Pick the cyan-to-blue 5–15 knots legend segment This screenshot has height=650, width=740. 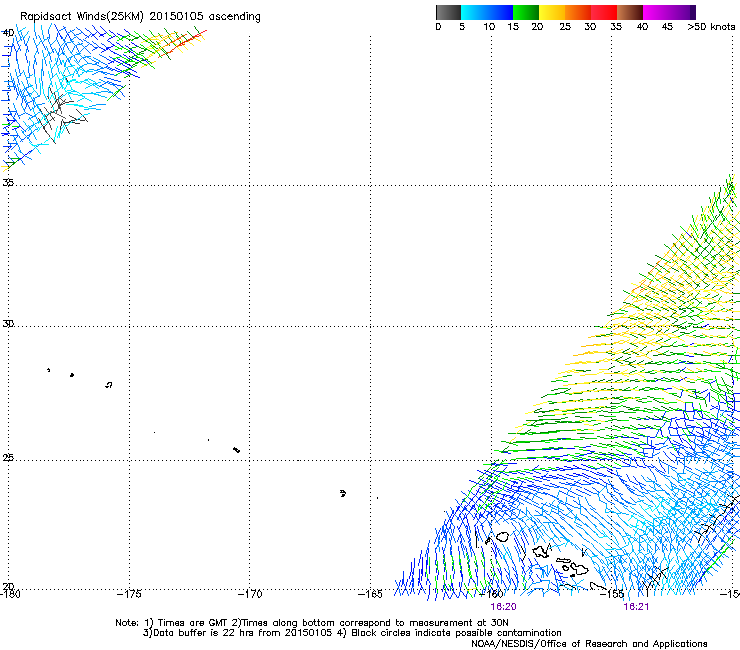(x=487, y=12)
